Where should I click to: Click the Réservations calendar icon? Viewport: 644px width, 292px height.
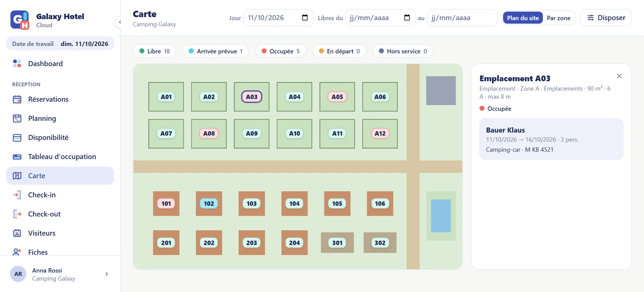point(17,99)
